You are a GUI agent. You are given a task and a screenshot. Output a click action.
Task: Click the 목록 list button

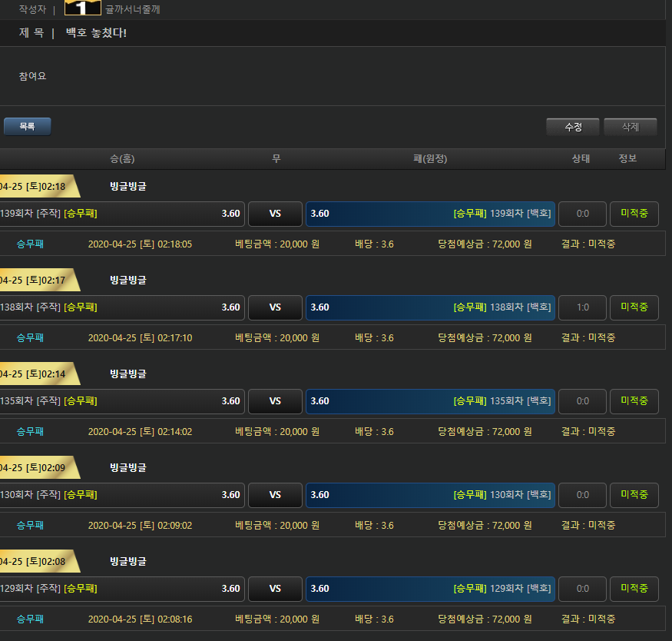(27, 127)
